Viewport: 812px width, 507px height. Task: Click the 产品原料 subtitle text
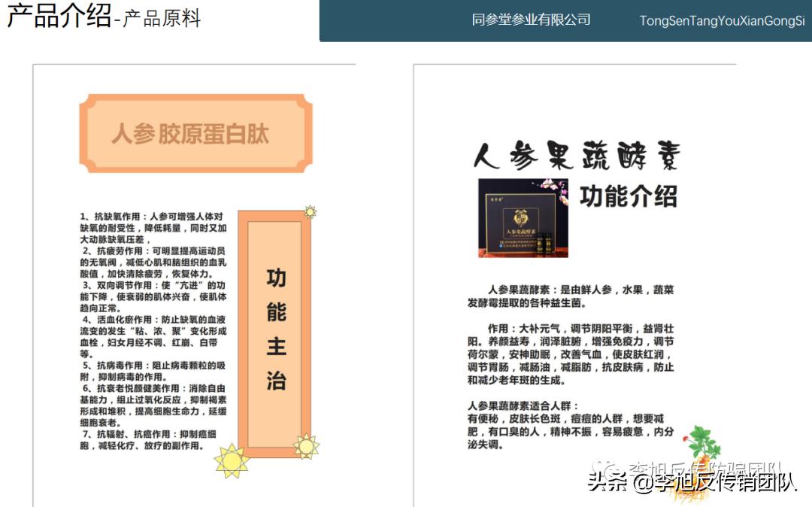point(159,20)
